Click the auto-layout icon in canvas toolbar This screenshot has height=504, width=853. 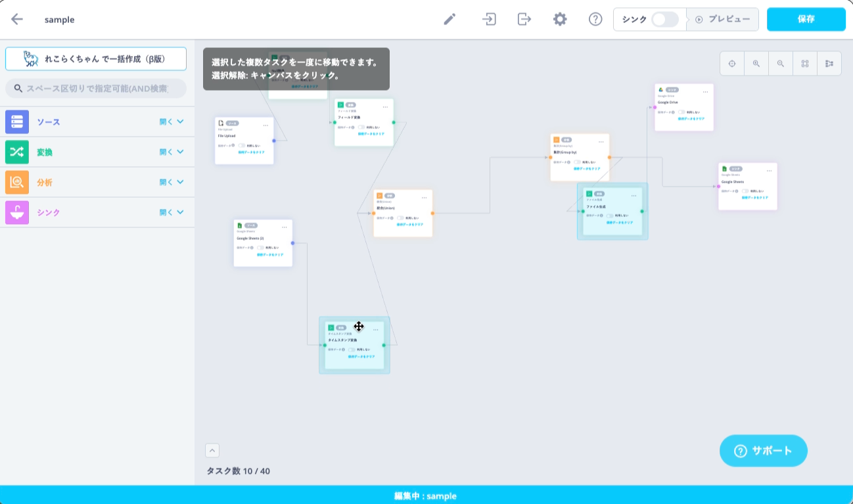pyautogui.click(x=829, y=64)
